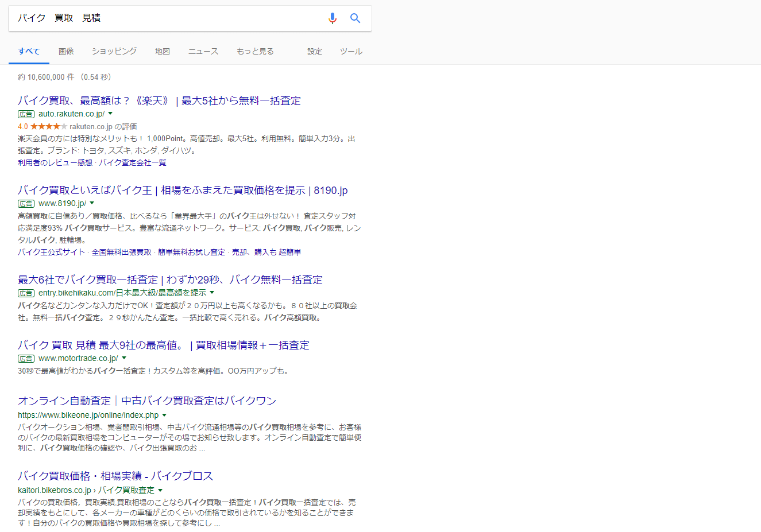Click the rakuten.co.jp の評価 text

pyautogui.click(x=103, y=126)
